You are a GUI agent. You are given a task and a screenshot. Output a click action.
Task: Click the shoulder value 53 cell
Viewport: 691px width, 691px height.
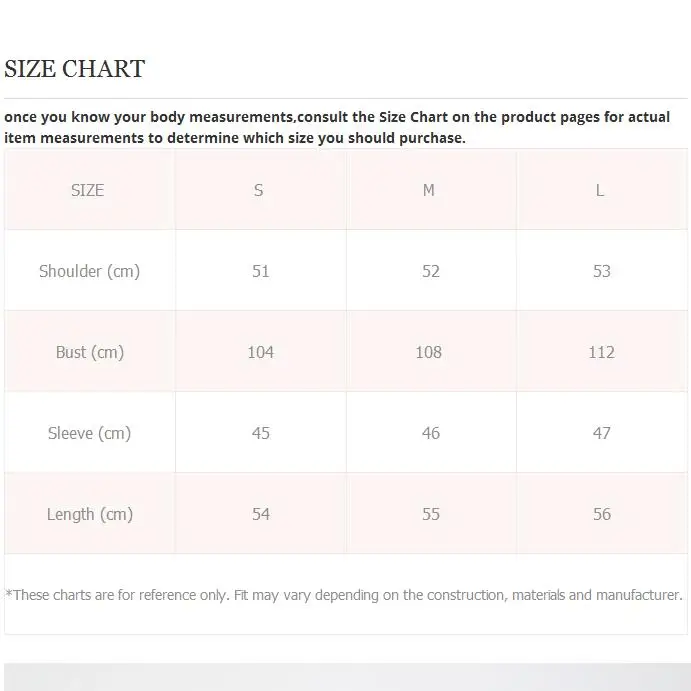click(x=601, y=271)
